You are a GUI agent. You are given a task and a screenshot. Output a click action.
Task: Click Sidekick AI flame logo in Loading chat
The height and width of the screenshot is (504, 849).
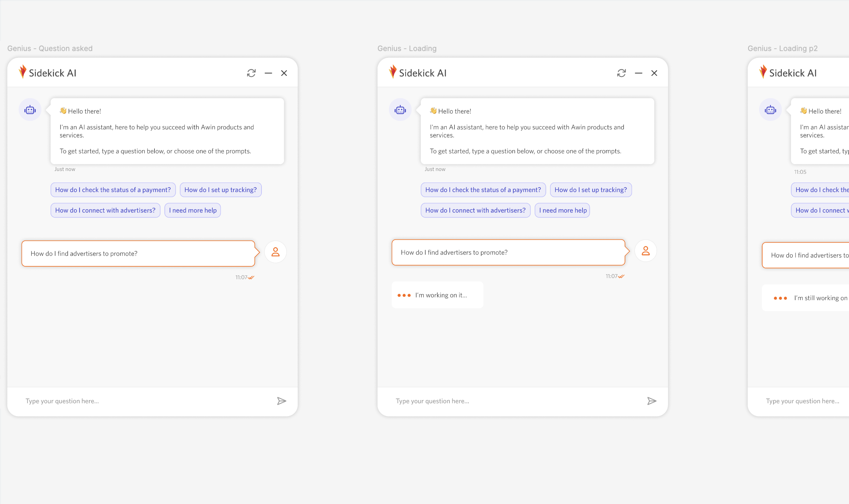tap(392, 72)
